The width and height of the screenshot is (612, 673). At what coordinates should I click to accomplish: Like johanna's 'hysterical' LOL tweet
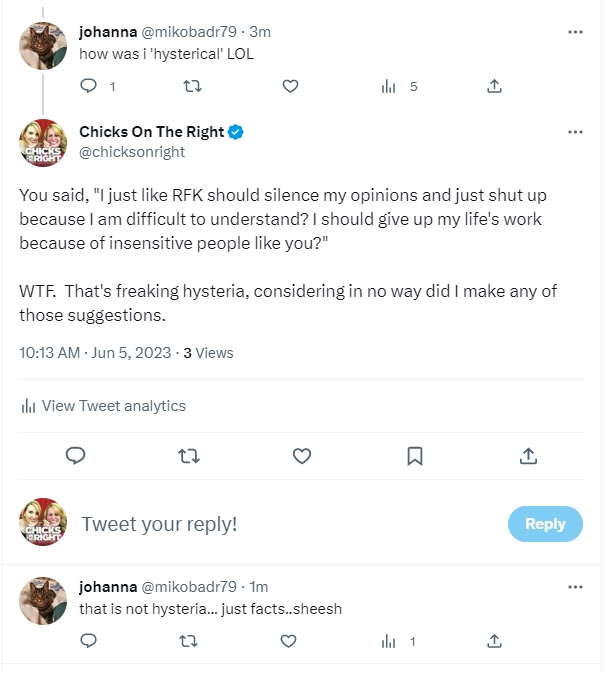pyautogui.click(x=290, y=87)
